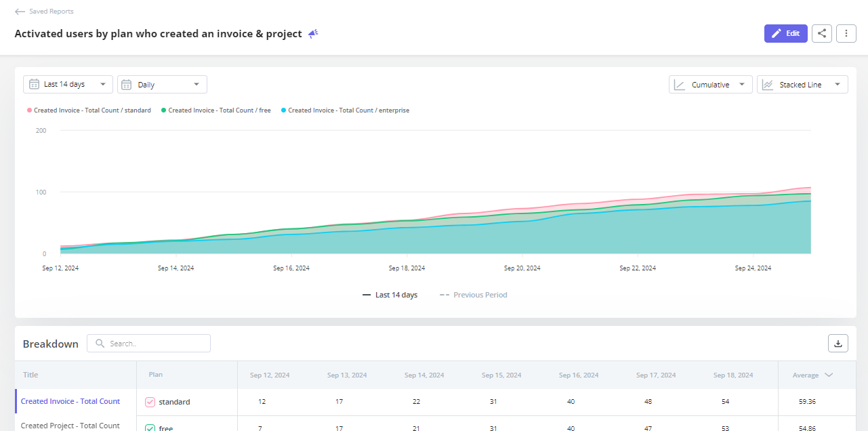868x431 pixels.
Task: Click the calendar icon in date range selector
Action: pos(34,84)
